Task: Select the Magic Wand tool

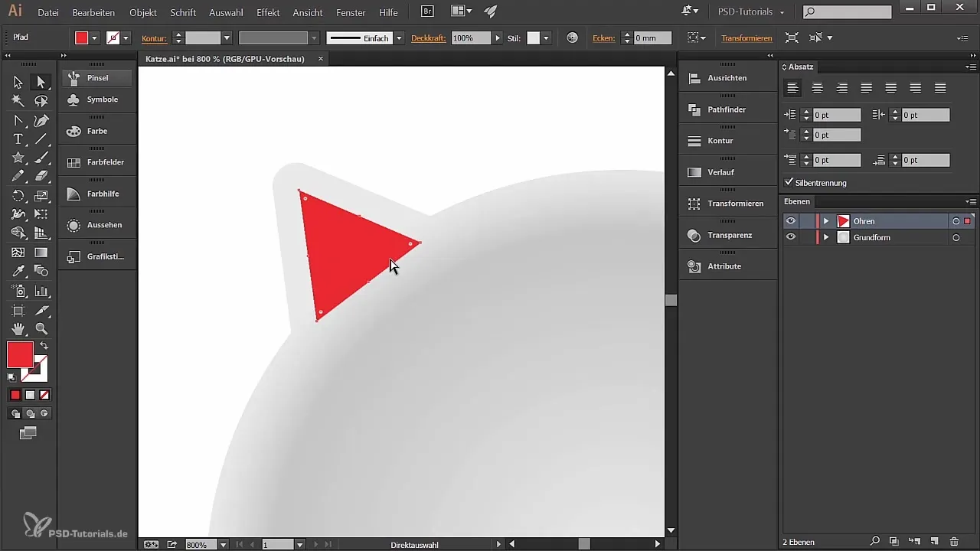Action: coord(18,101)
